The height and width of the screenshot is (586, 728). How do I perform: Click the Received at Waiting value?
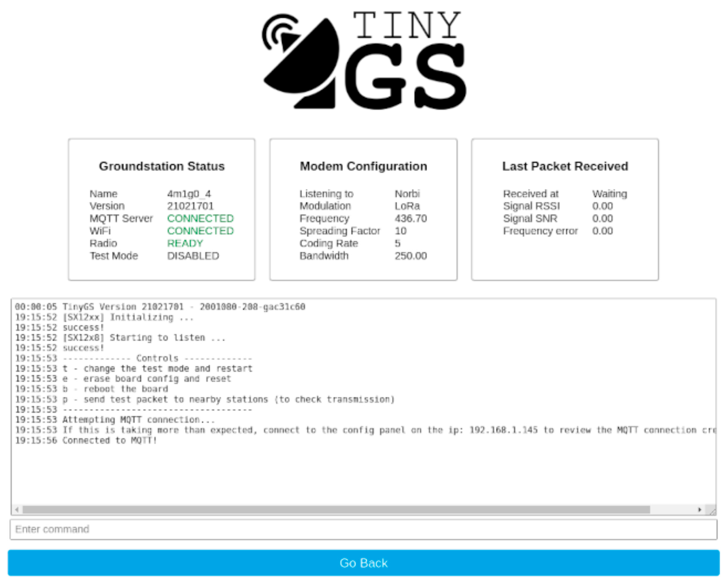(609, 194)
